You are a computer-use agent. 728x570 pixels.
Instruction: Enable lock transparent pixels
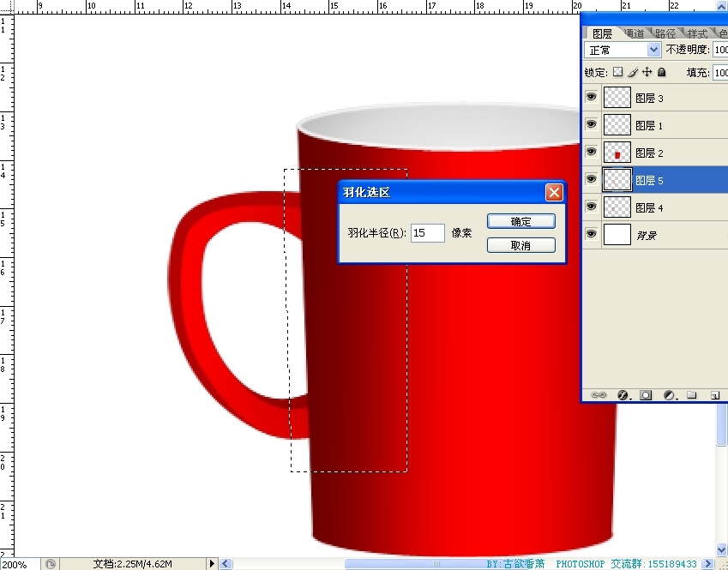[x=617, y=73]
